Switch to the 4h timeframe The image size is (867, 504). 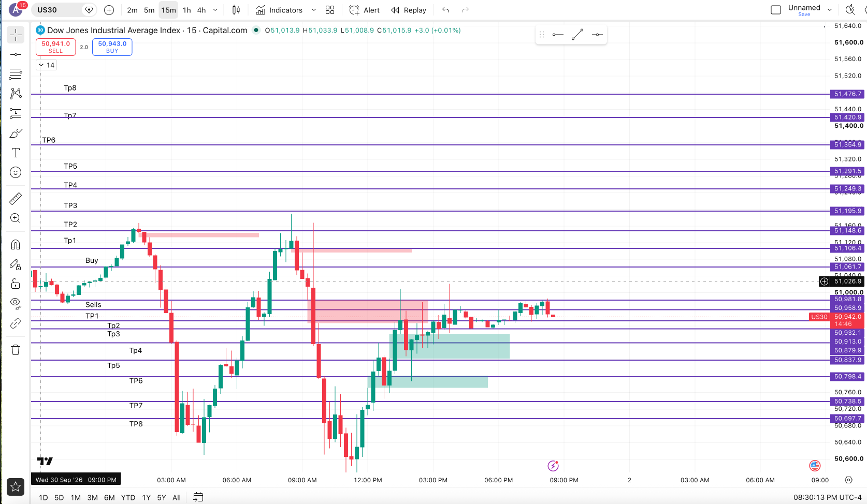[x=201, y=10]
